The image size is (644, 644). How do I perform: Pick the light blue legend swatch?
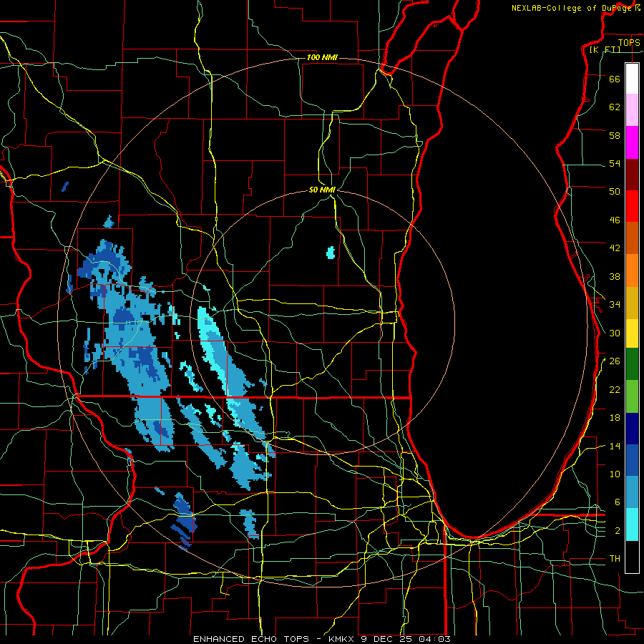(632, 492)
